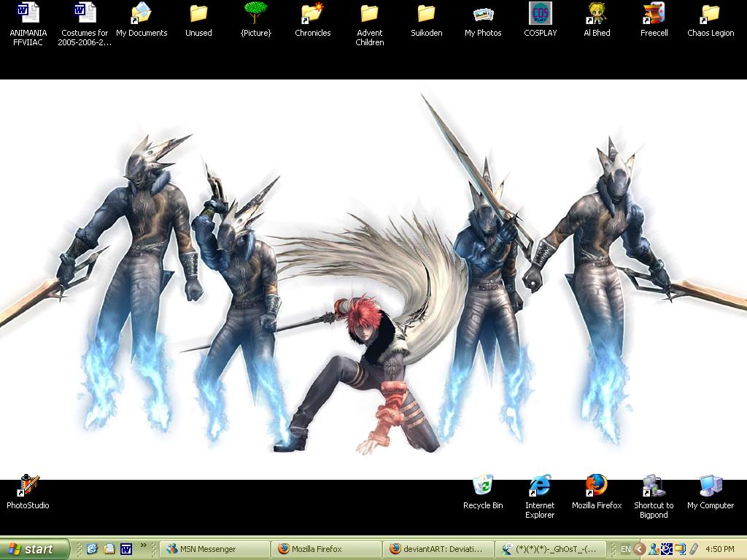The width and height of the screenshot is (747, 560).
Task: Show hidden system tray icons
Action: coord(640,549)
